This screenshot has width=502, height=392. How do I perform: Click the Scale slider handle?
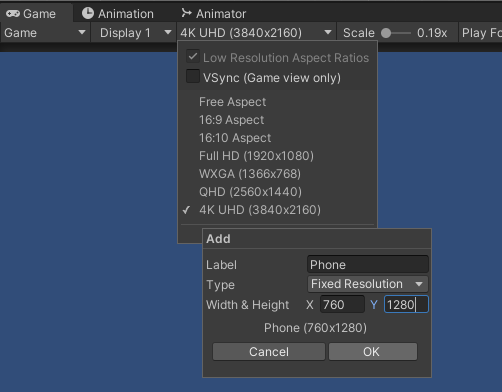[386, 33]
